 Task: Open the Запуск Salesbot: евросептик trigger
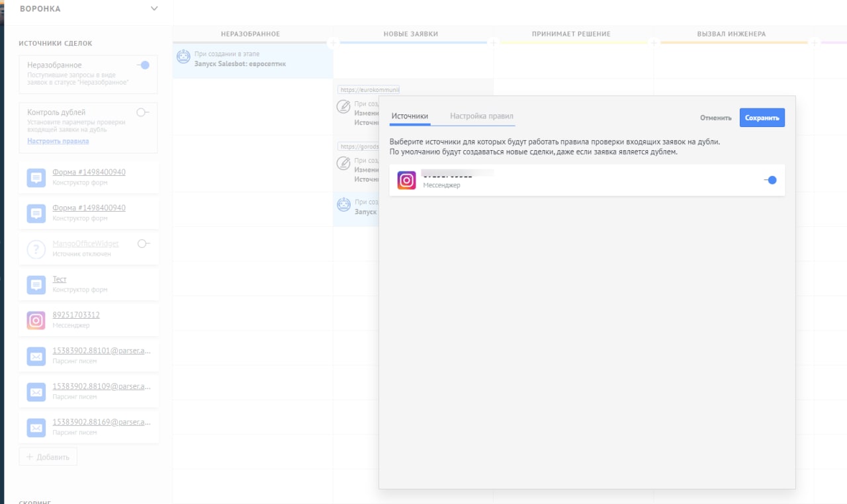coord(240,63)
